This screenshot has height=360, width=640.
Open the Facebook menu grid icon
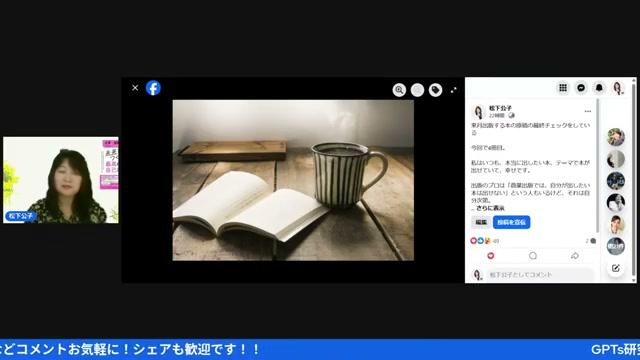tap(563, 88)
